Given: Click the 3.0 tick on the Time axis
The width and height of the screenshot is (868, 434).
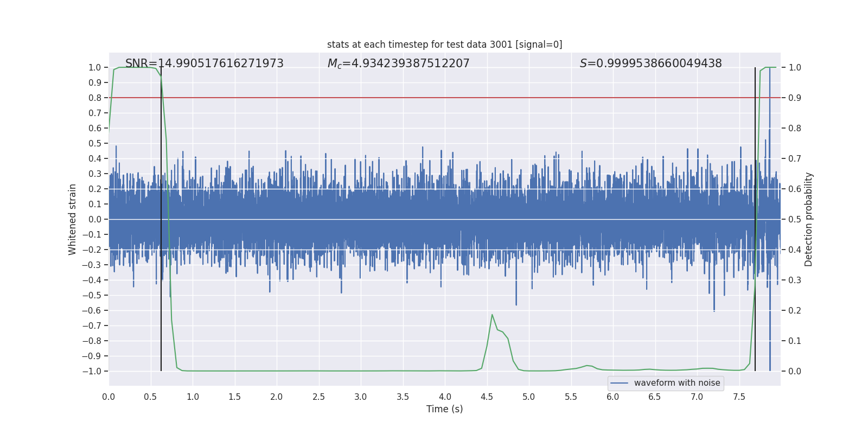Looking at the screenshot, I should (361, 397).
